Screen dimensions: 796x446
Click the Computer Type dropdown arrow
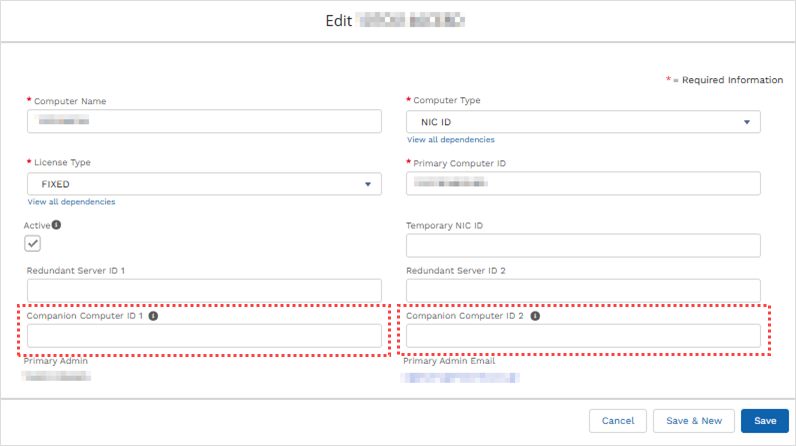pos(746,122)
